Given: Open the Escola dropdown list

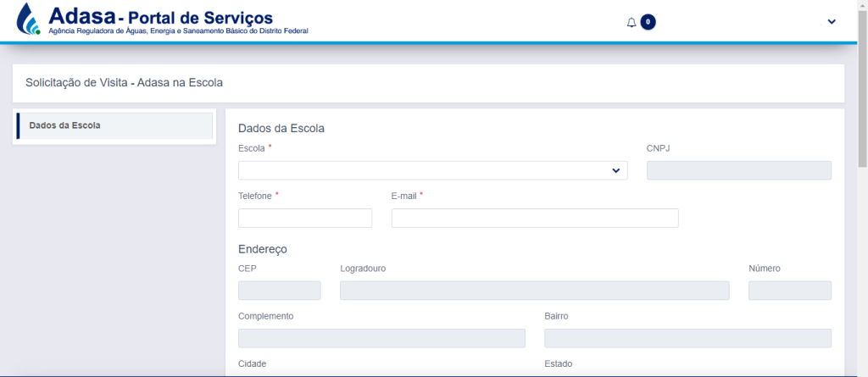Looking at the screenshot, I should (x=433, y=170).
